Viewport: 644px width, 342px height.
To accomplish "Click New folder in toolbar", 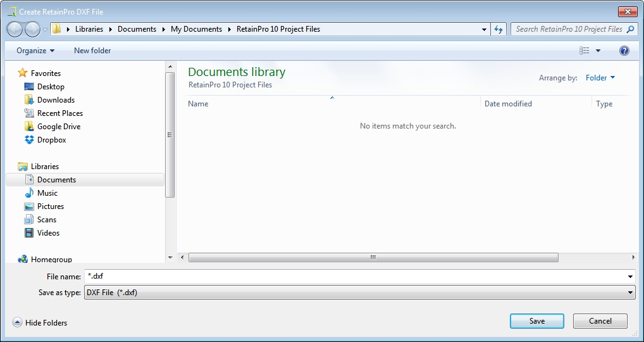I will click(92, 51).
